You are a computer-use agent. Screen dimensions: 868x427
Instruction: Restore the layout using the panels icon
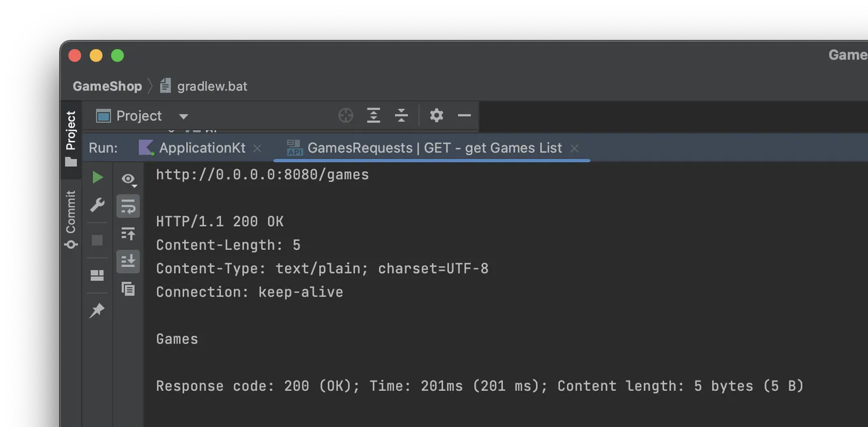tap(98, 276)
